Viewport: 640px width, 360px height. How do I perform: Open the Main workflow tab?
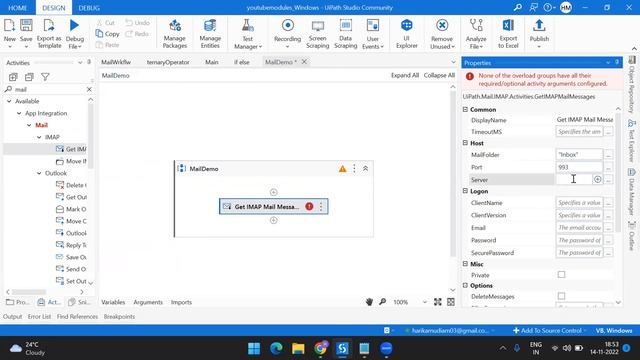[212, 62]
